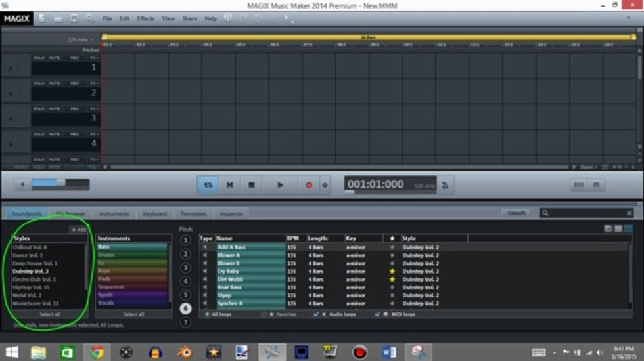
Task: Select pitch number 7
Action: tap(185, 322)
